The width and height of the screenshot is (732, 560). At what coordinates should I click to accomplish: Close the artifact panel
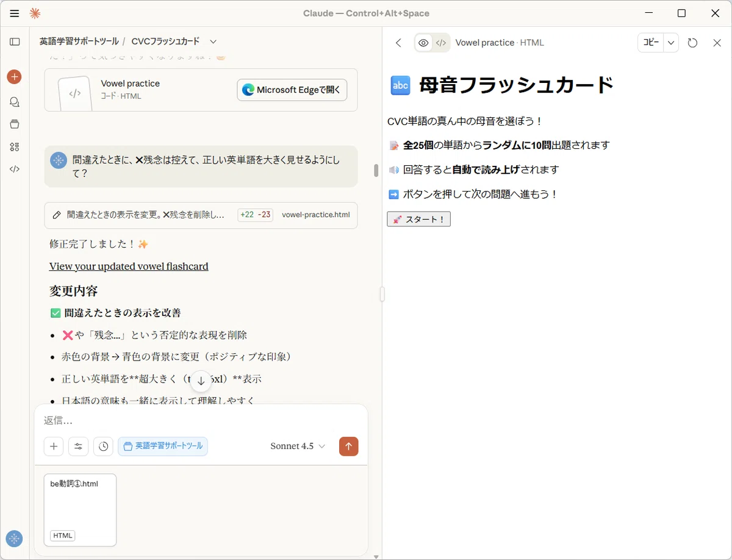717,43
